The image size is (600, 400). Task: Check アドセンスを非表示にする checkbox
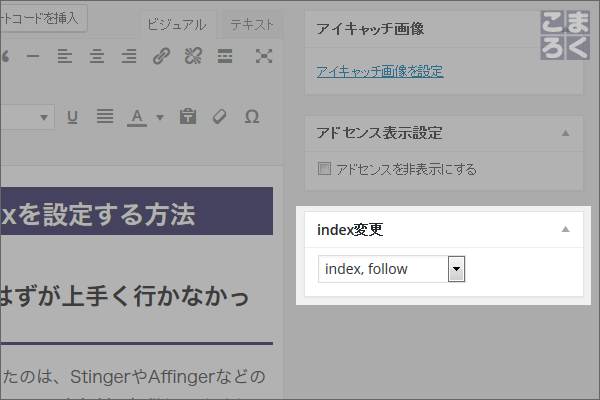click(x=324, y=169)
